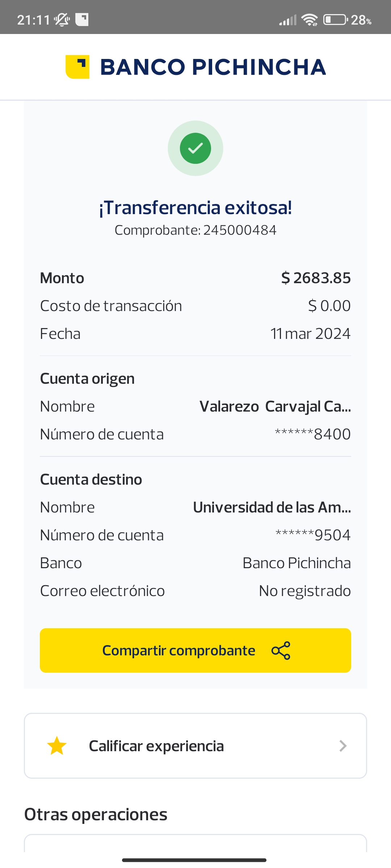Tap the green success checkmark icon
Image resolution: width=391 pixels, height=868 pixels.
coord(195,148)
